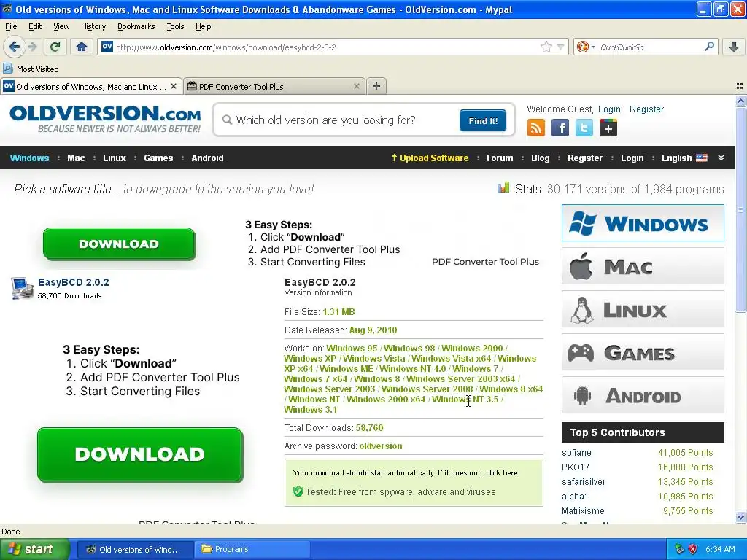
Task: Show the tab groups icon at right
Action: [740, 86]
